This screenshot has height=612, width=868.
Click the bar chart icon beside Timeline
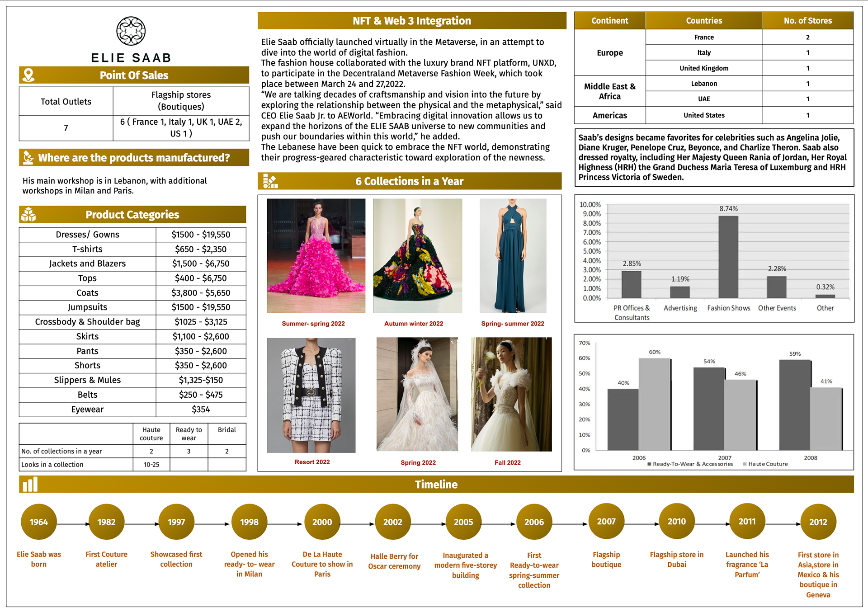[30, 485]
